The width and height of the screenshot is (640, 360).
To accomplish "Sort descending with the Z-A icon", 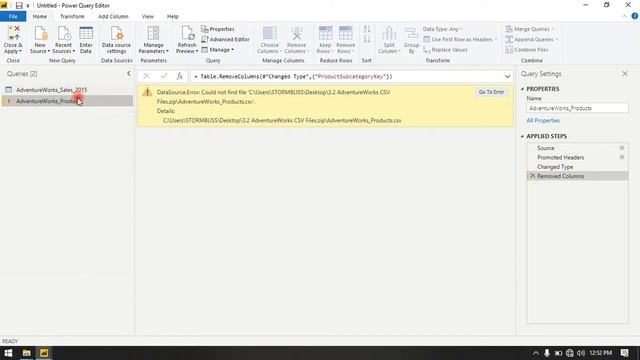I will click(367, 40).
